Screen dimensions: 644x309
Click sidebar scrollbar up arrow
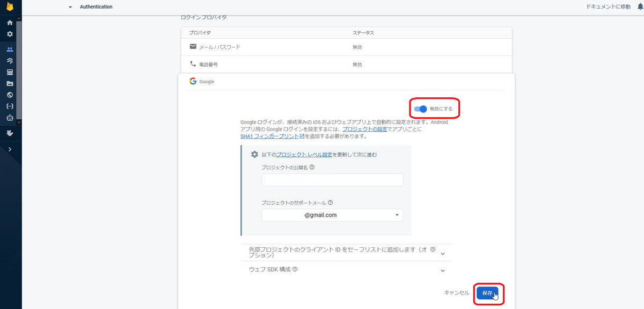point(19,19)
